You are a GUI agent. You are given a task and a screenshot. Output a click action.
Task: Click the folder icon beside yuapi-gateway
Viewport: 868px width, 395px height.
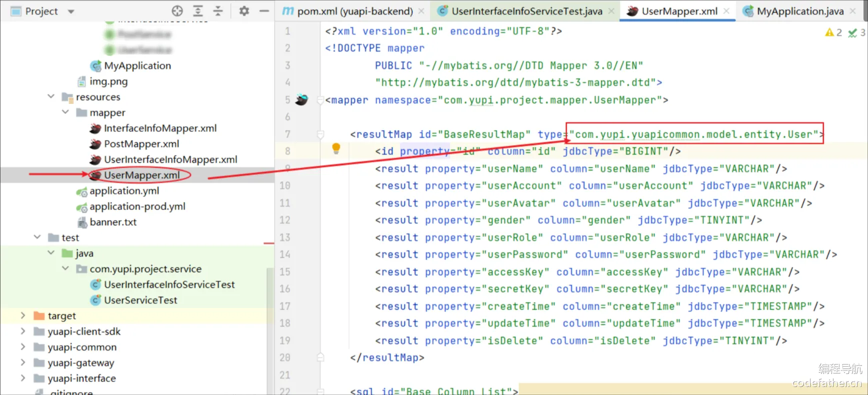tap(39, 362)
